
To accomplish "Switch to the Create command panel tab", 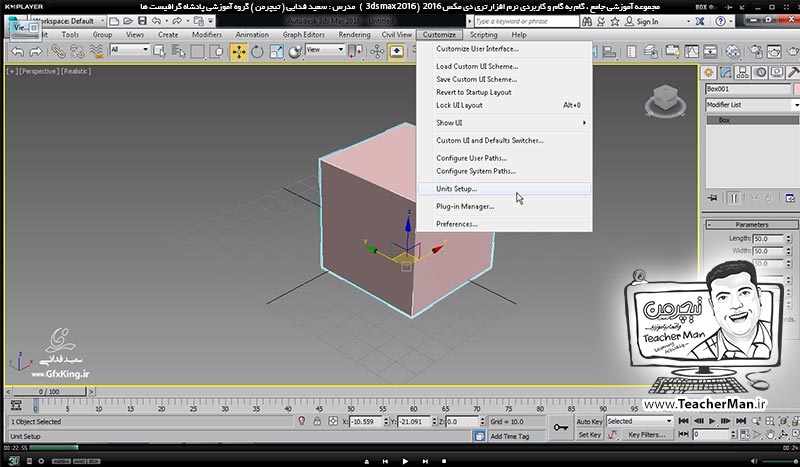I will [708, 72].
